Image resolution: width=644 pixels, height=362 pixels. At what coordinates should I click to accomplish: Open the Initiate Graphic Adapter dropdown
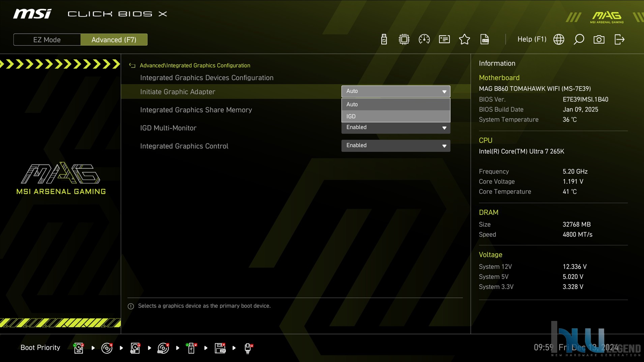[396, 91]
